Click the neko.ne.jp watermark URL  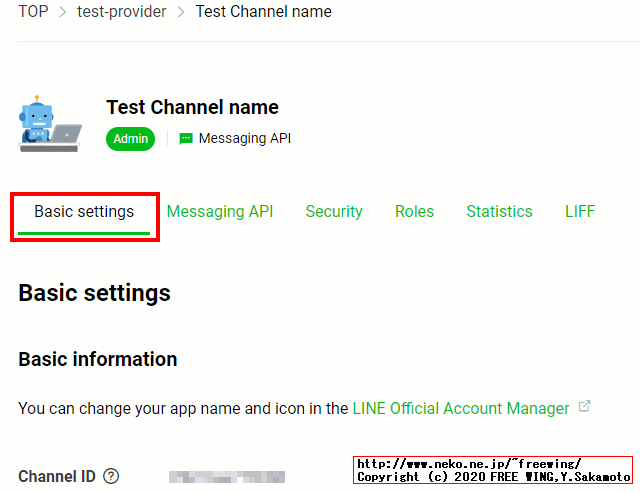(x=469, y=464)
